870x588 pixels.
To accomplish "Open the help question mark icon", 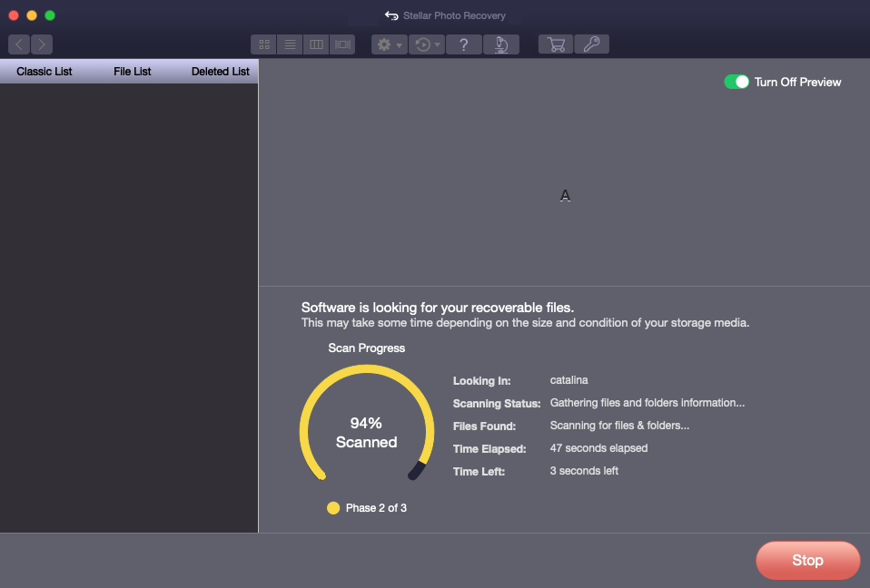I will [x=464, y=44].
